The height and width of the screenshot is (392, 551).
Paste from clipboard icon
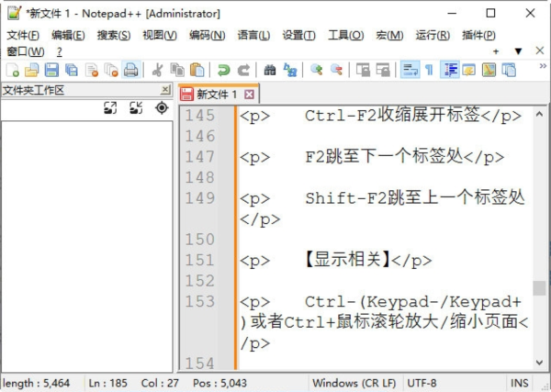point(197,70)
